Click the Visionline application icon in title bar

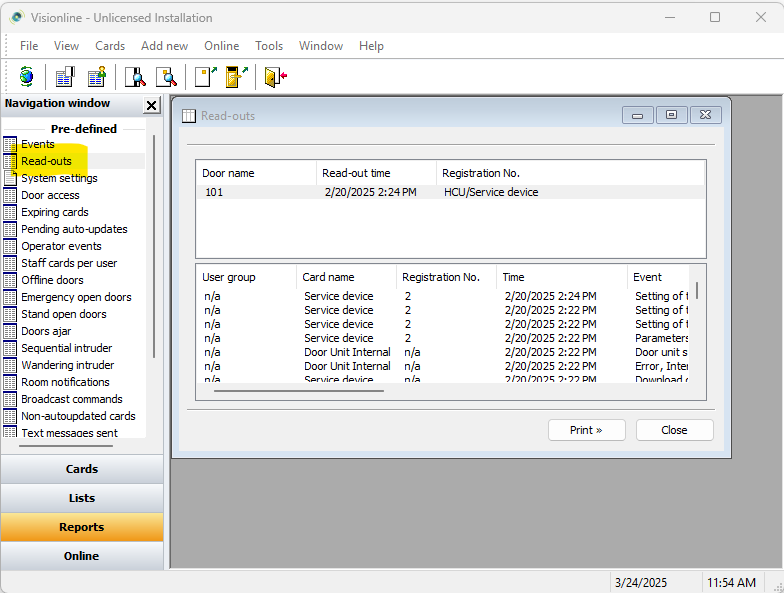(17, 18)
